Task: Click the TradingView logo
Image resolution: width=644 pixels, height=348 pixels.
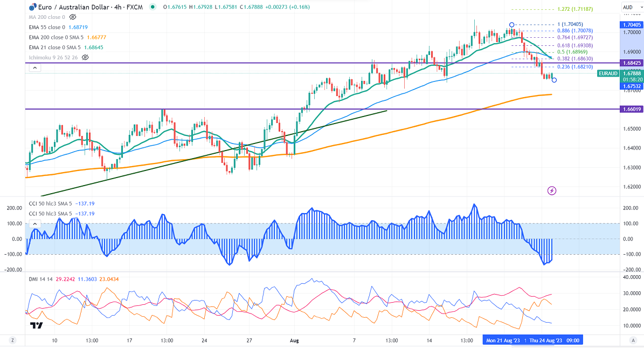Action: point(36,325)
